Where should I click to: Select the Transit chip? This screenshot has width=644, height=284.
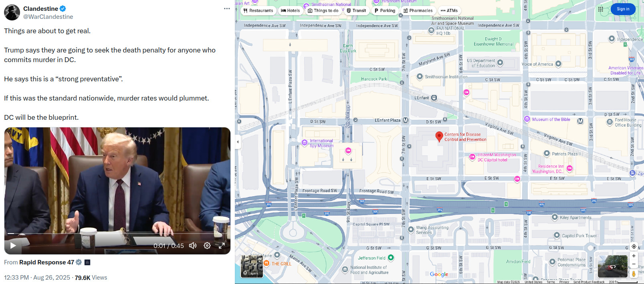356,10
